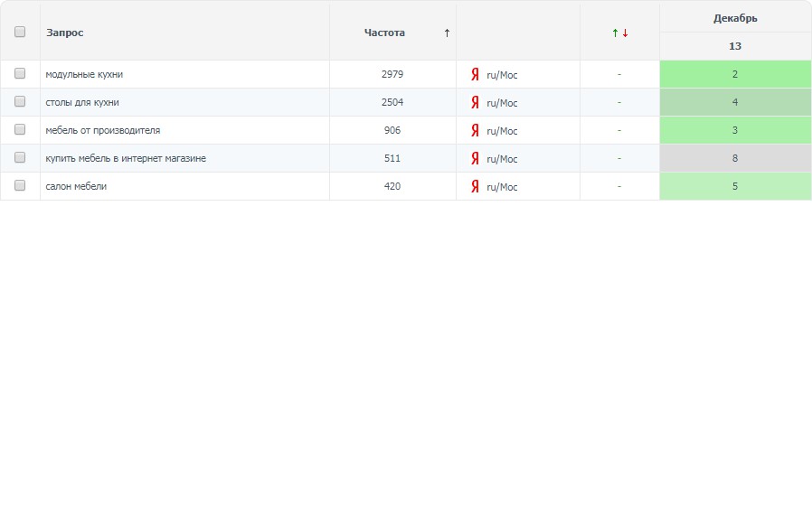
Task: Click the Yandex icon for модульные кухни
Action: [x=475, y=75]
